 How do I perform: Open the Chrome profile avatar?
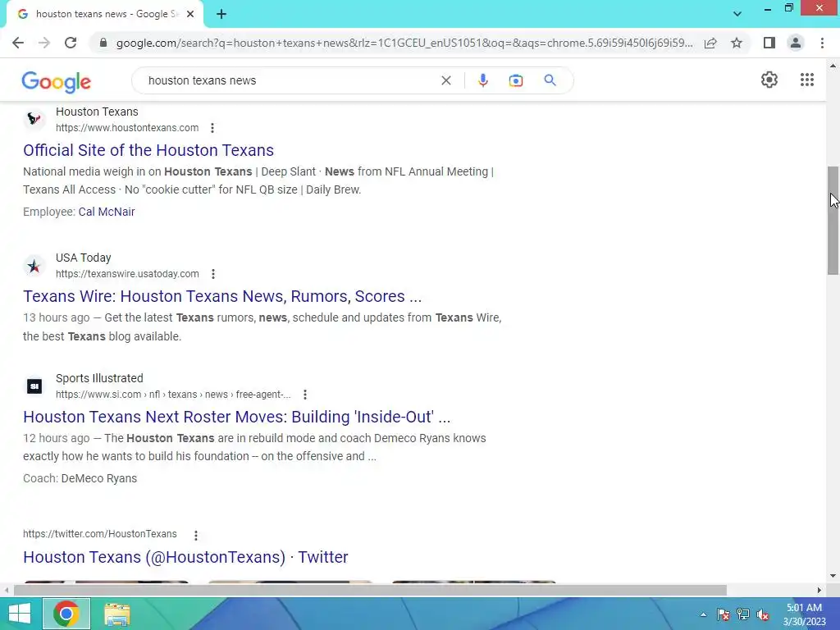796,43
